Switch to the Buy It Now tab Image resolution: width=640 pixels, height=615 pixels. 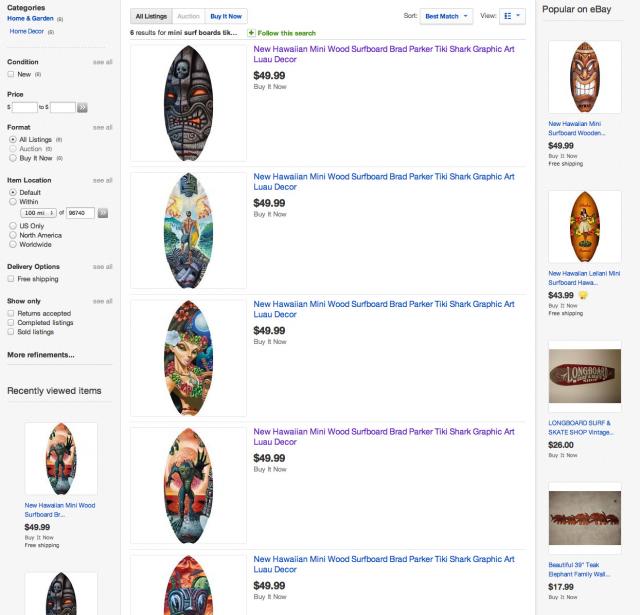(x=226, y=16)
